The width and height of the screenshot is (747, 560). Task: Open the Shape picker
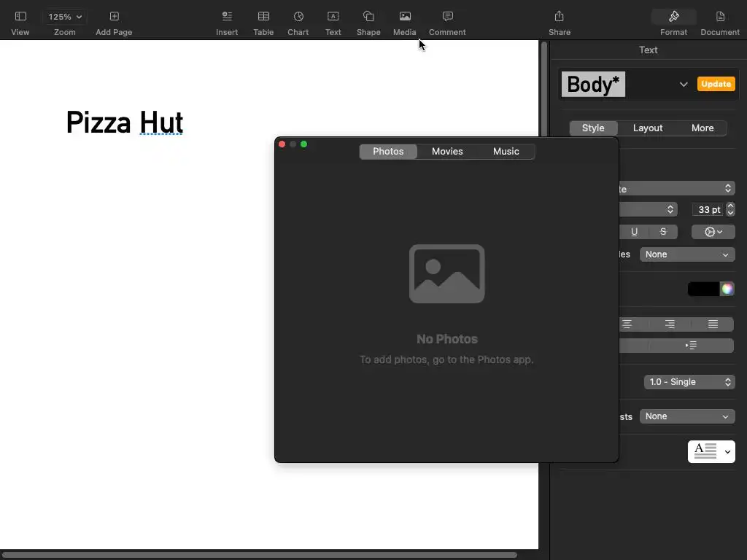[368, 17]
